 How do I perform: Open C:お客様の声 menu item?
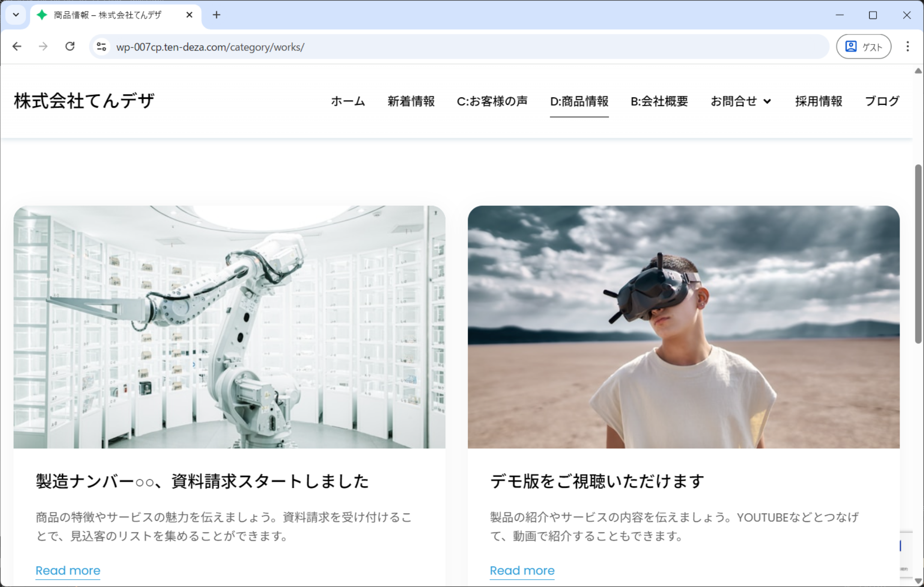pyautogui.click(x=492, y=101)
